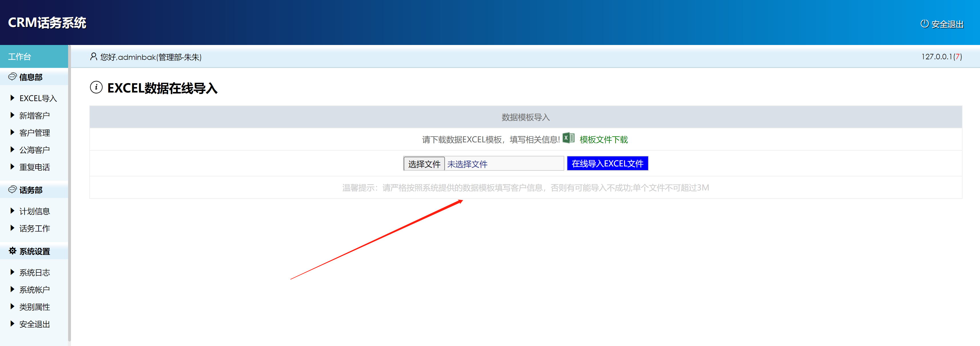The image size is (980, 346).
Task: Collapse the 系统设置 section header
Action: pos(34,251)
